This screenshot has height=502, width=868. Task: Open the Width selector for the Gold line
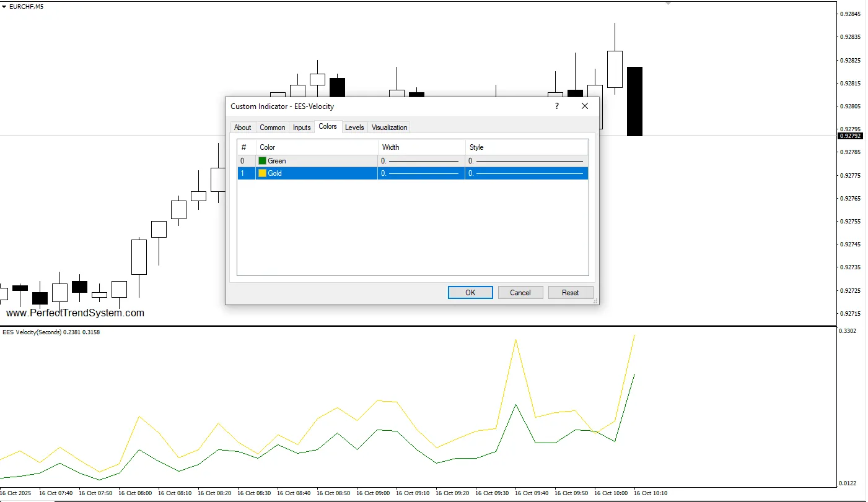tap(421, 173)
